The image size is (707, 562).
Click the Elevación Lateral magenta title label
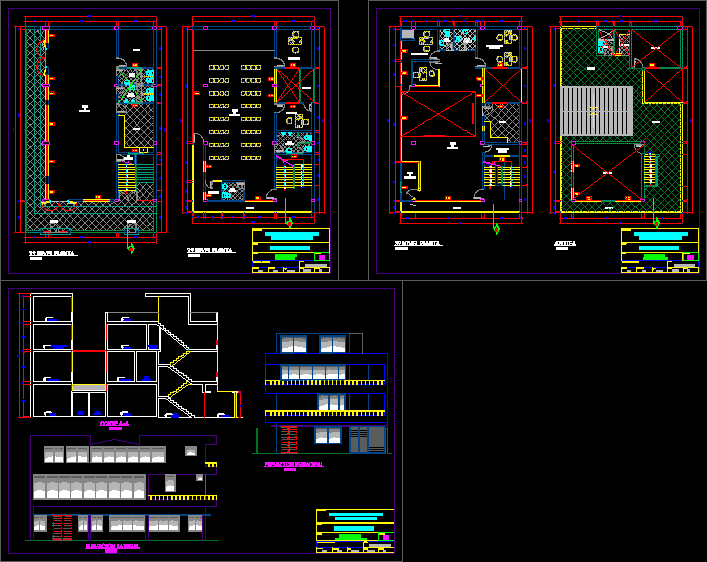coord(111,547)
